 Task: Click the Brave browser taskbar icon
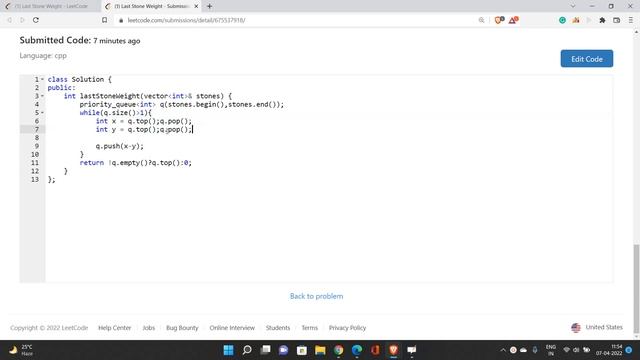click(393, 350)
